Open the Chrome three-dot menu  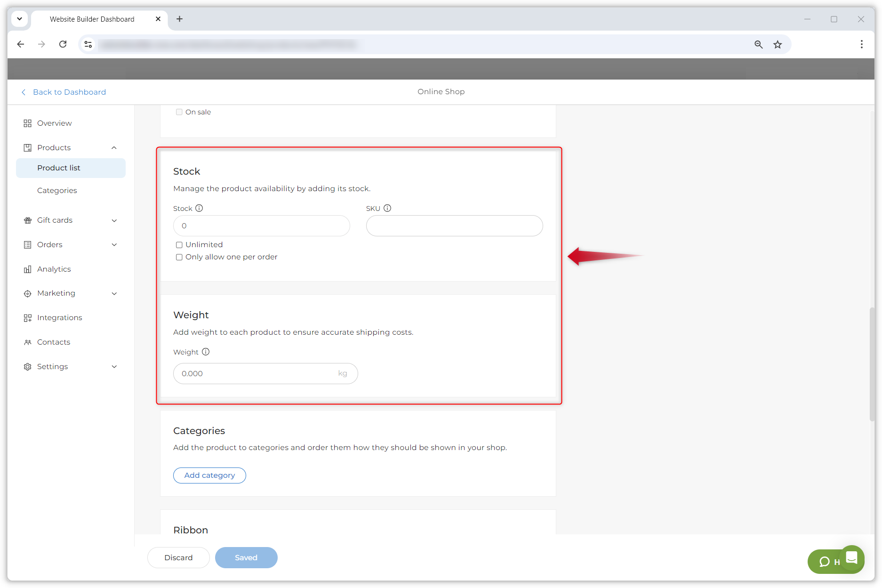click(x=861, y=44)
